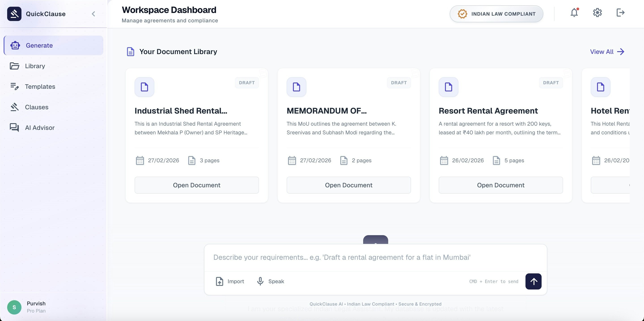Click the QuickClause logo
The width and height of the screenshot is (644, 321).
14,14
